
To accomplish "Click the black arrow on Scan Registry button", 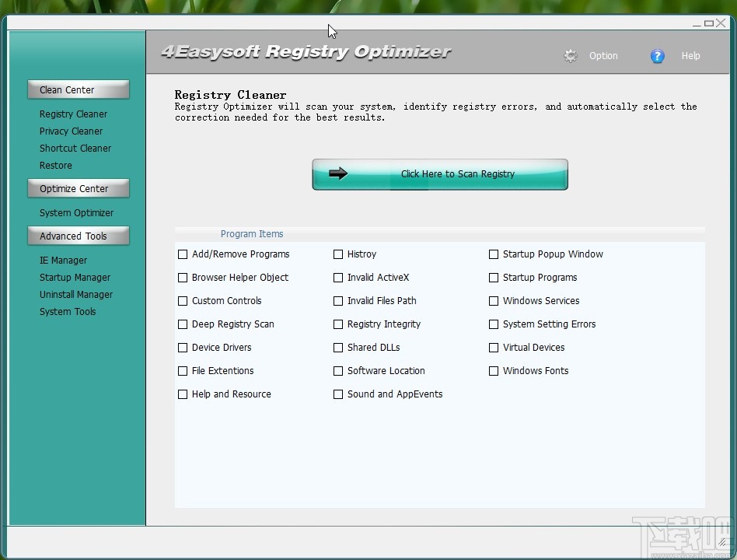I will point(338,173).
